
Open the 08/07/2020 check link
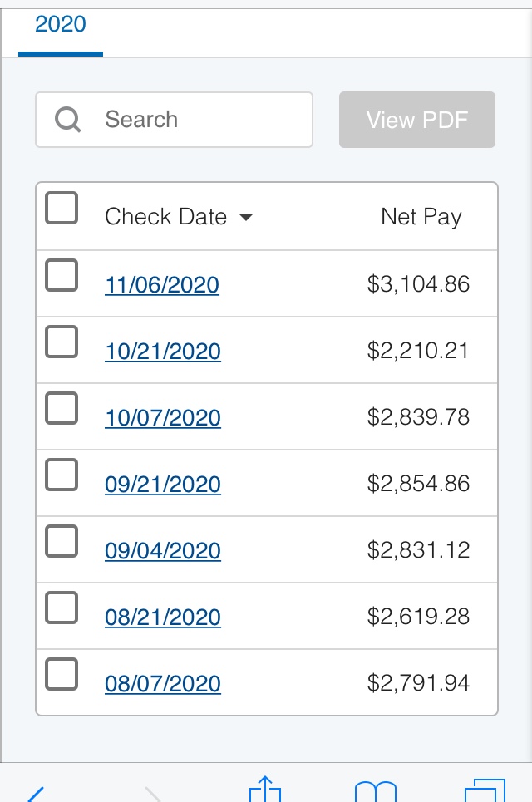tap(163, 684)
